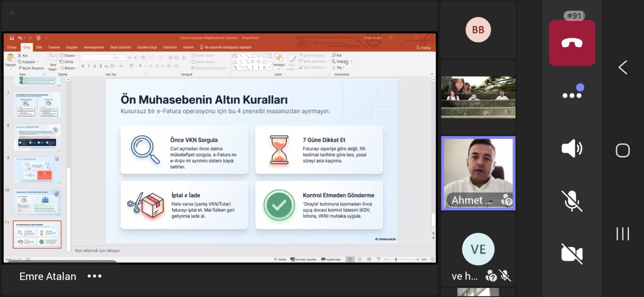Click Kes (Cut) scissors icon
Viewport: 644px width, 297px height.
19,55
